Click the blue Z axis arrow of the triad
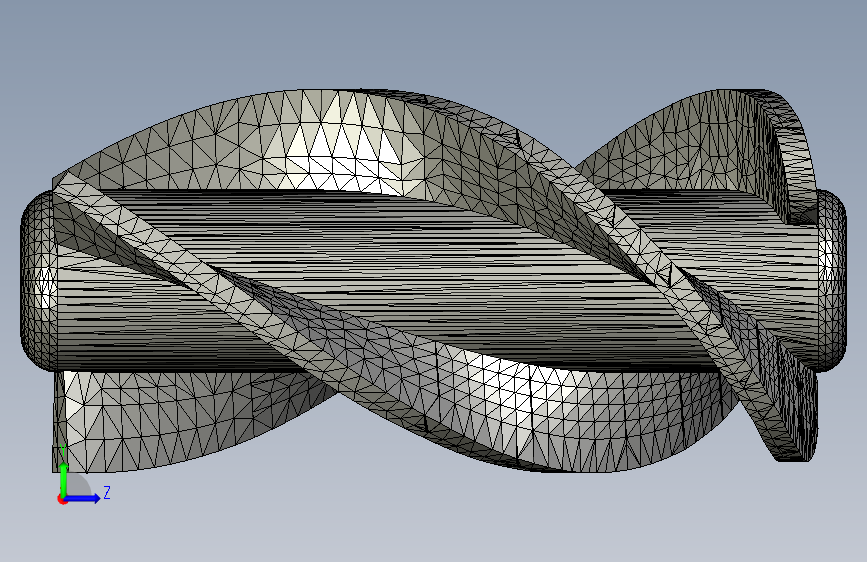The height and width of the screenshot is (562, 867). click(x=83, y=498)
